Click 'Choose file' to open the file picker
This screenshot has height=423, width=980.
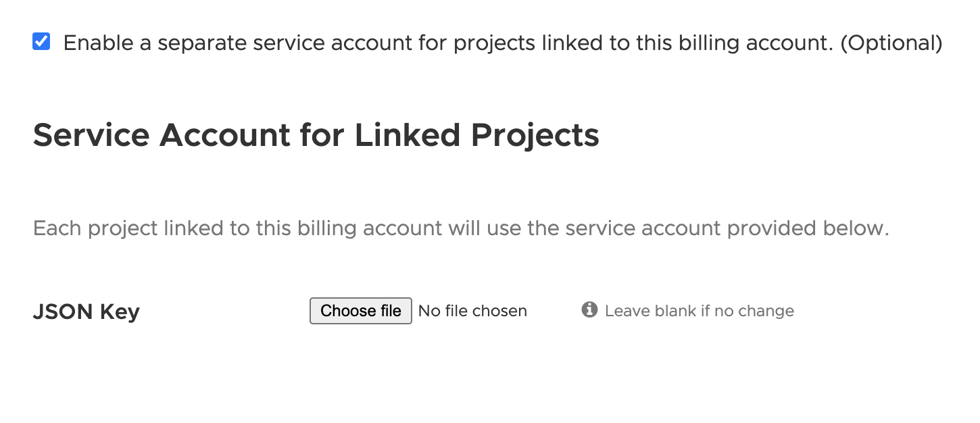[x=360, y=310]
